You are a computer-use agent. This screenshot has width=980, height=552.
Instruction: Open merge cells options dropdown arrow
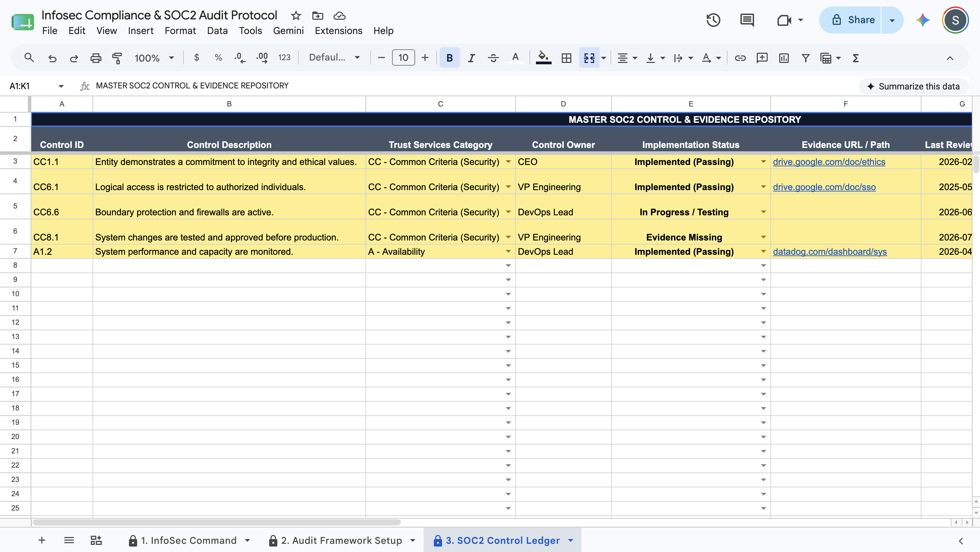pos(603,58)
